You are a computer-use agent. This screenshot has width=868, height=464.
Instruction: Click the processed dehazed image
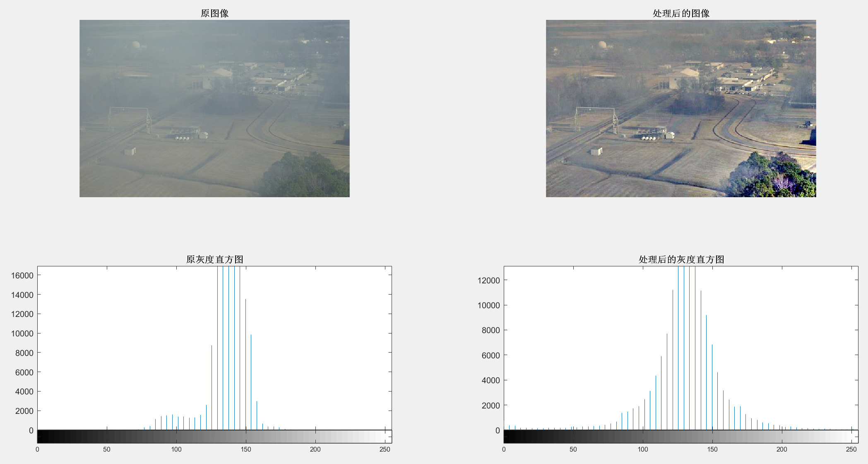[681, 109]
